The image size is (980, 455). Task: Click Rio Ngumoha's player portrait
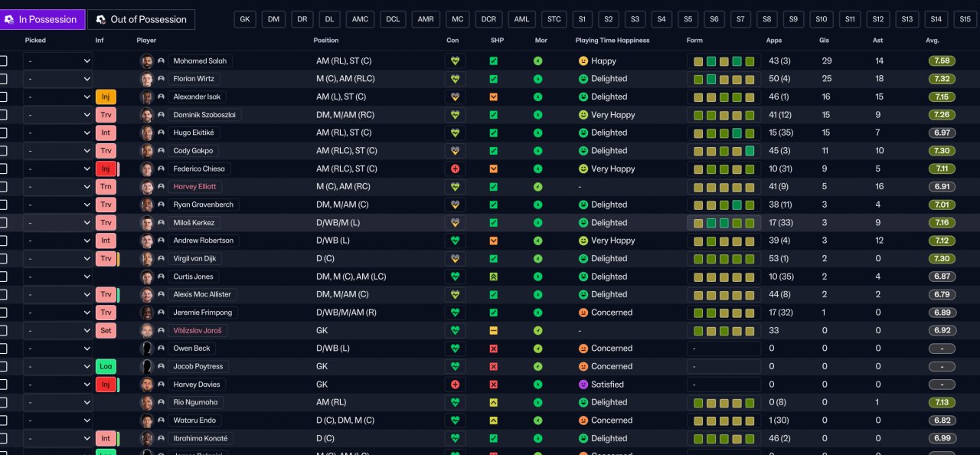tap(147, 402)
